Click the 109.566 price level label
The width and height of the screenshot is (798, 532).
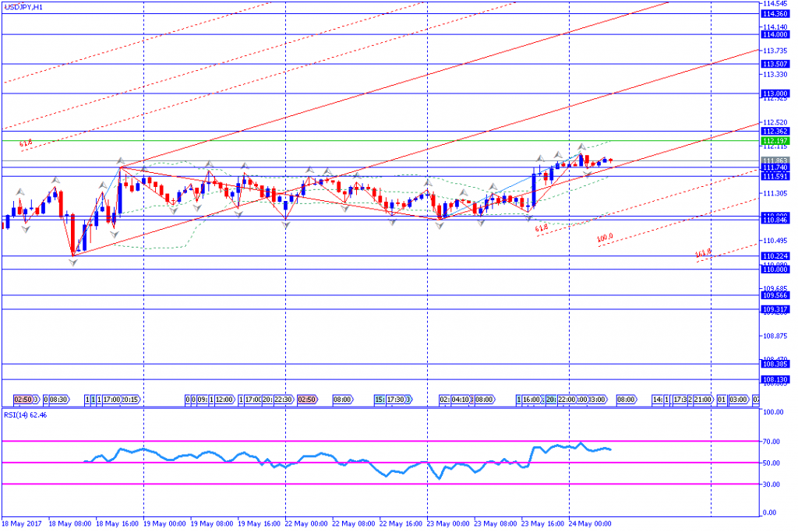click(x=775, y=295)
